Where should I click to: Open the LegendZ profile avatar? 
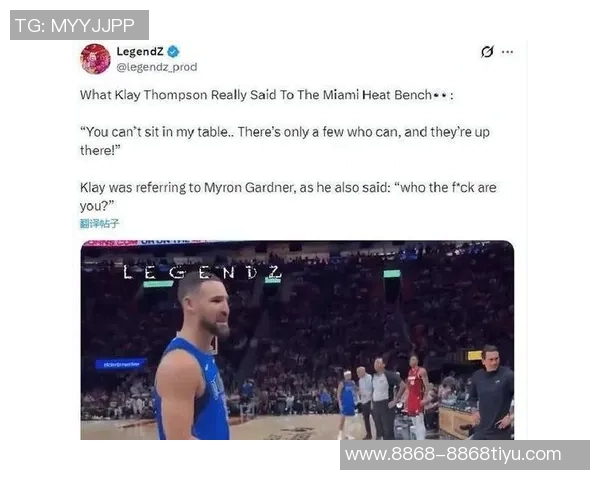95,59
